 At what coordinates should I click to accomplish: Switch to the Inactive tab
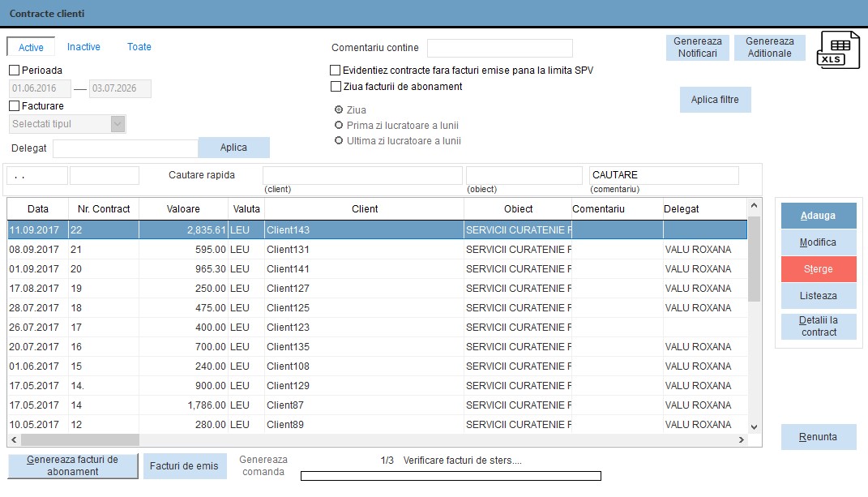click(x=83, y=47)
